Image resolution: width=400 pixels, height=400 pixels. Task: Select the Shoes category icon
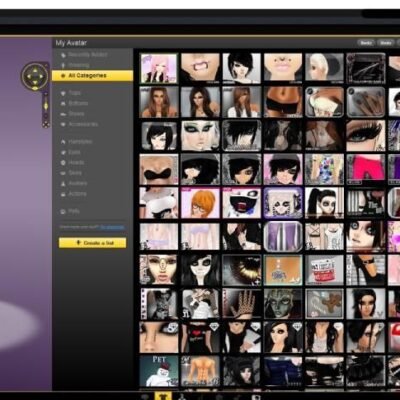point(63,114)
